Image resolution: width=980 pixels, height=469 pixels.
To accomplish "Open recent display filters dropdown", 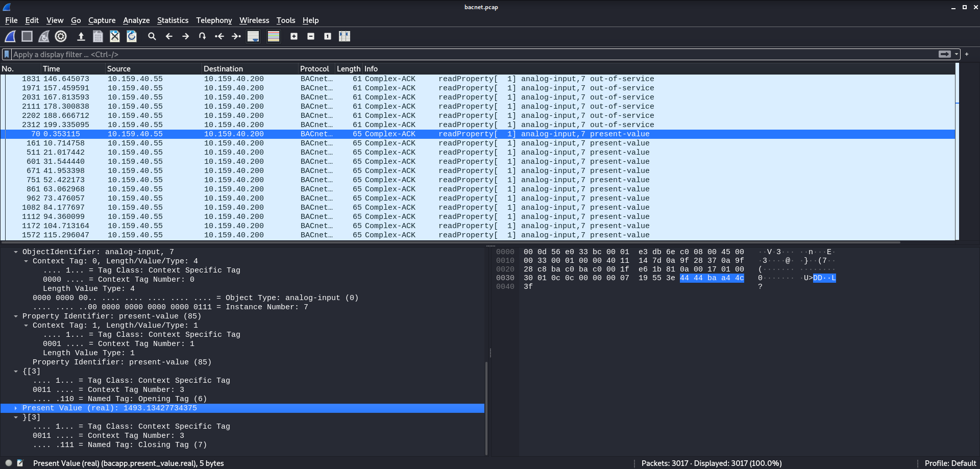I will coord(957,54).
